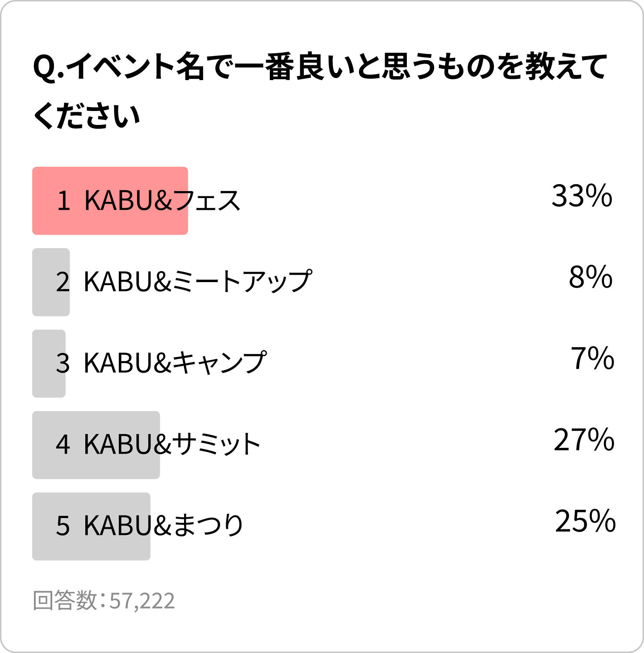Image resolution: width=644 pixels, height=653 pixels.
Task: Click the pink first-place result bar
Action: [110, 201]
